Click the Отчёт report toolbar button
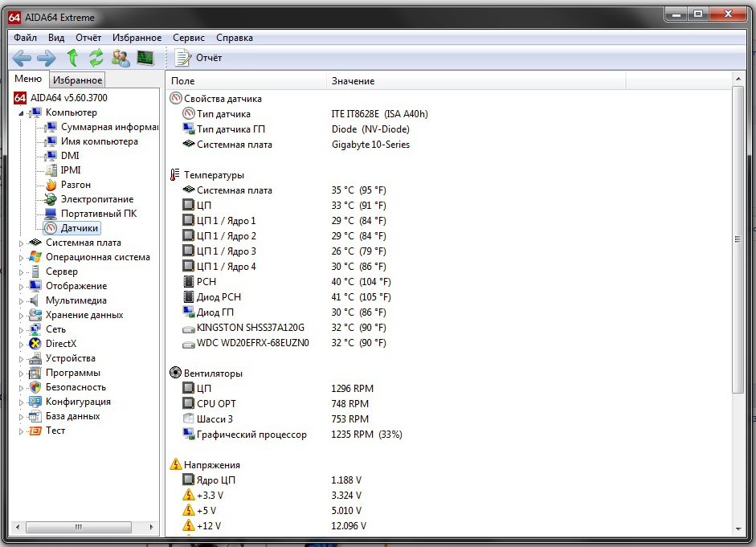 tap(198, 58)
